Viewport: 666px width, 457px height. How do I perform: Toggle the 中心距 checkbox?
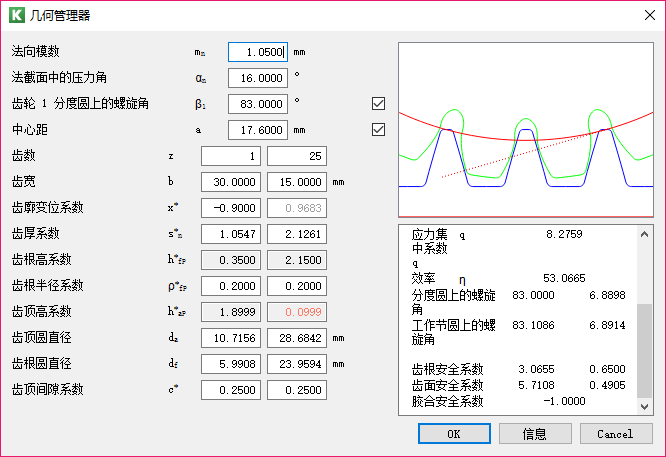pos(378,130)
